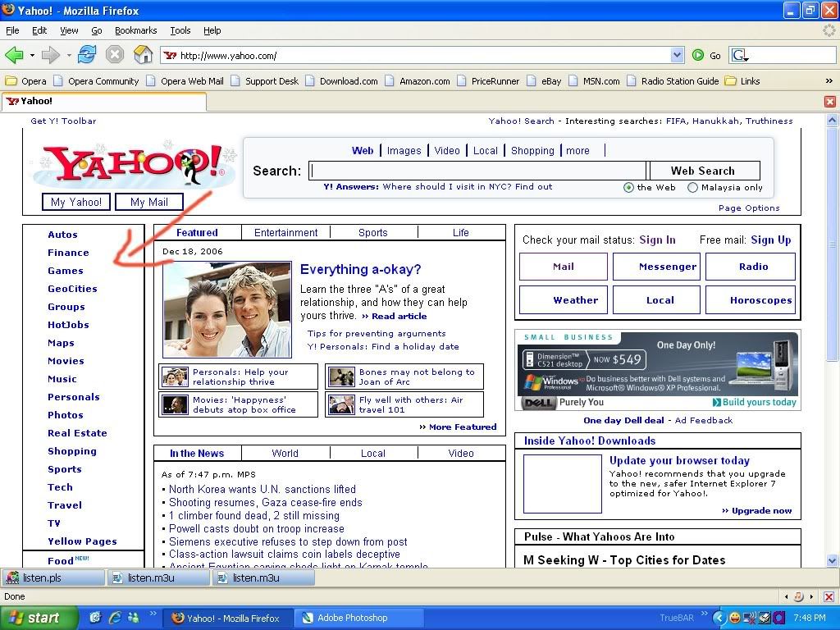Click the Show Desktop quick launch icon

(95, 618)
